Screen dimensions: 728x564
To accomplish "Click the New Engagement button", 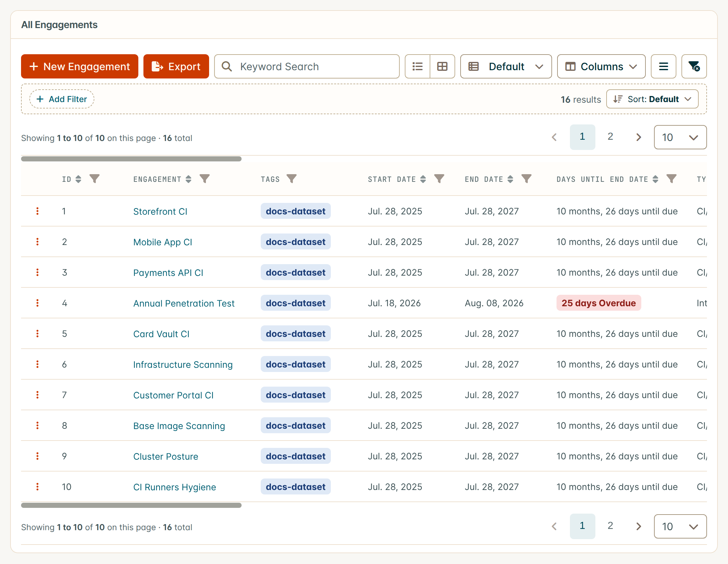I will [80, 66].
